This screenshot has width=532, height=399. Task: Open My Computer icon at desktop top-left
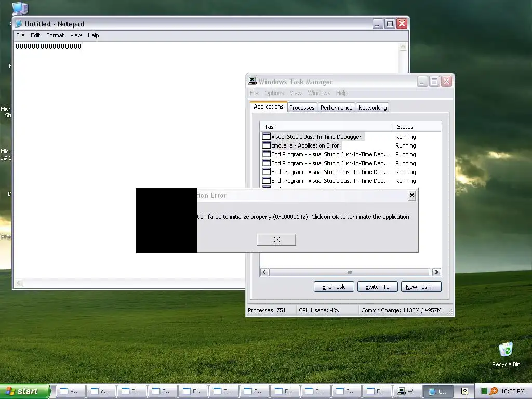pyautogui.click(x=20, y=8)
